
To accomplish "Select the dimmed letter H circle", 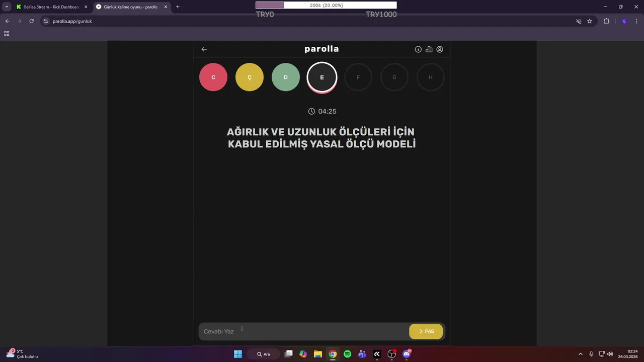I will (x=431, y=77).
